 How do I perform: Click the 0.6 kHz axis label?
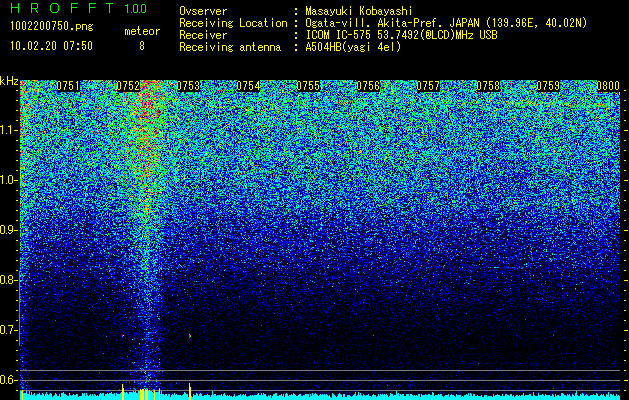pyautogui.click(x=9, y=380)
